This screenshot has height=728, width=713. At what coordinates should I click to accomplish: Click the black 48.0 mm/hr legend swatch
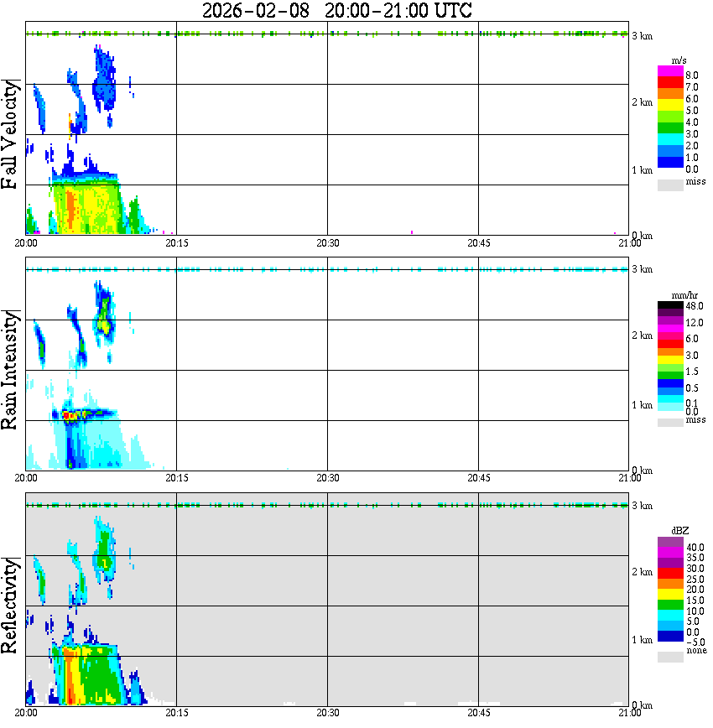670,305
